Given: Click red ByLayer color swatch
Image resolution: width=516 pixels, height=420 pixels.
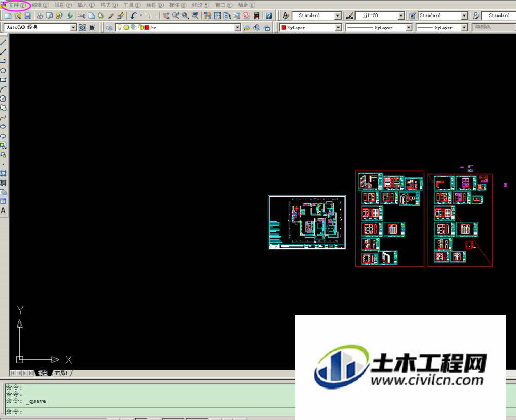Looking at the screenshot, I should click(x=283, y=28).
